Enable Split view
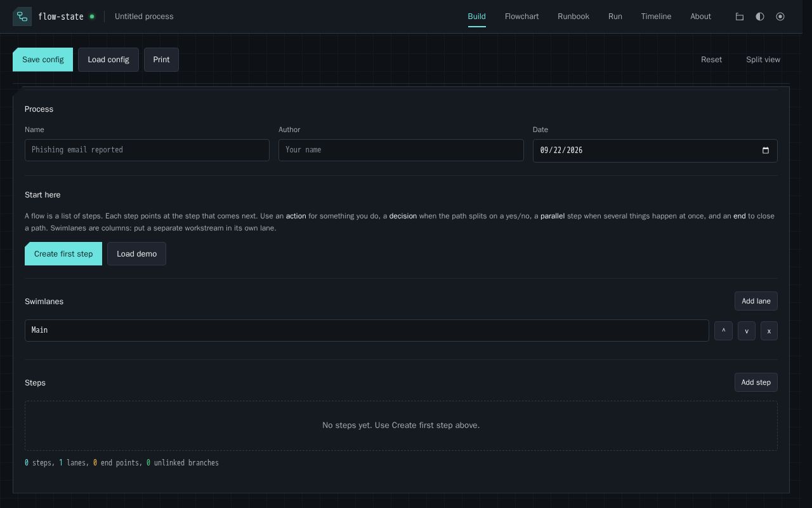 pyautogui.click(x=763, y=60)
